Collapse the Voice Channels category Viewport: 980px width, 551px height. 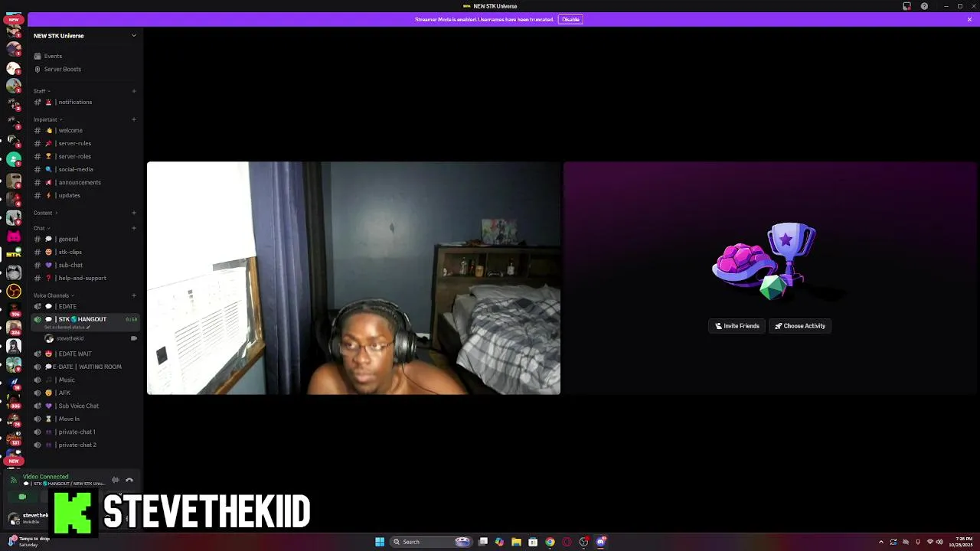(54, 295)
